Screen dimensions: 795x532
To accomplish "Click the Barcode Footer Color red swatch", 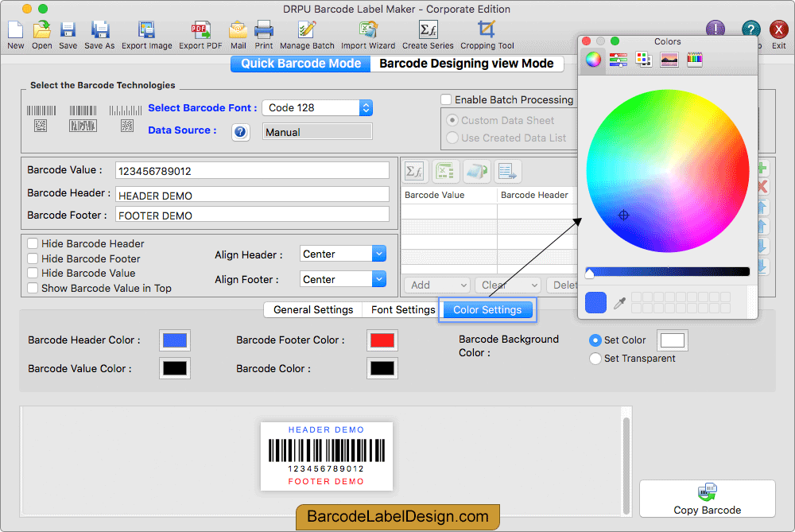I will [x=382, y=340].
